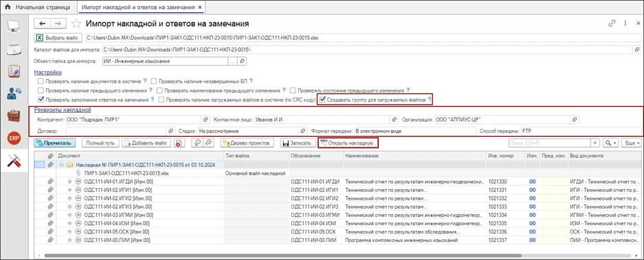Switch to the 'Начальная страница' tab
The image size is (644, 260).
click(x=37, y=7)
